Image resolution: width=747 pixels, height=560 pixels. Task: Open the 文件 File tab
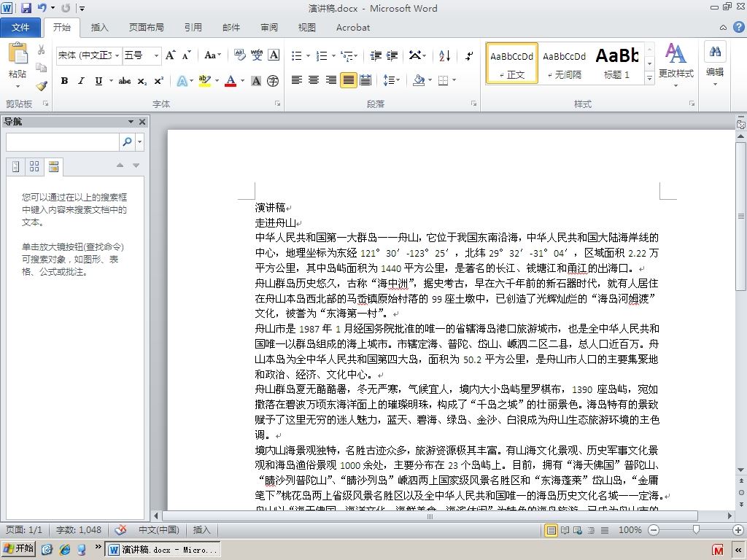[20, 28]
